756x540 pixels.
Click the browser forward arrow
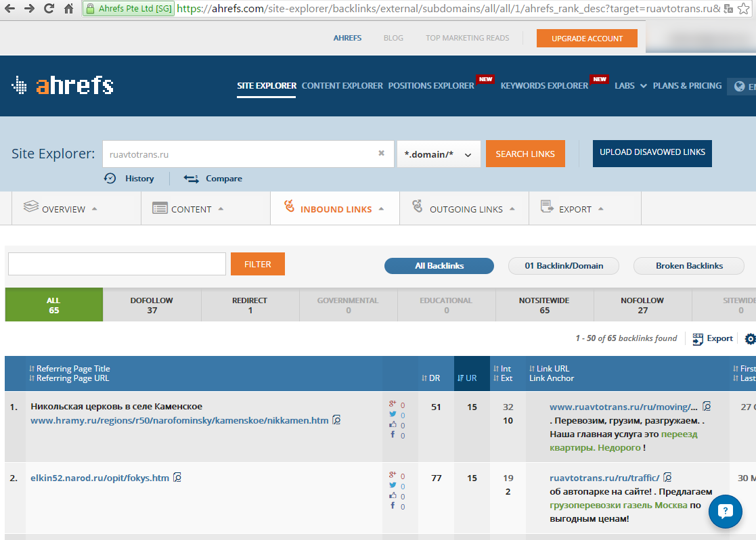29,8
